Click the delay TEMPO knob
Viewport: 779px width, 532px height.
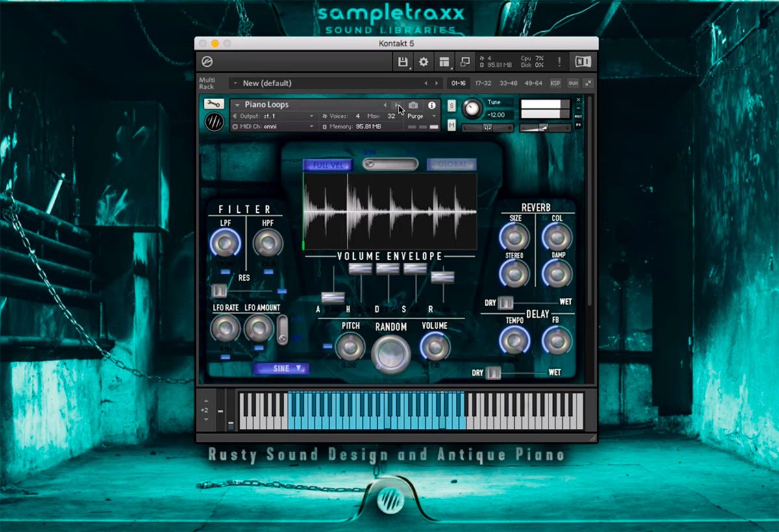click(514, 340)
